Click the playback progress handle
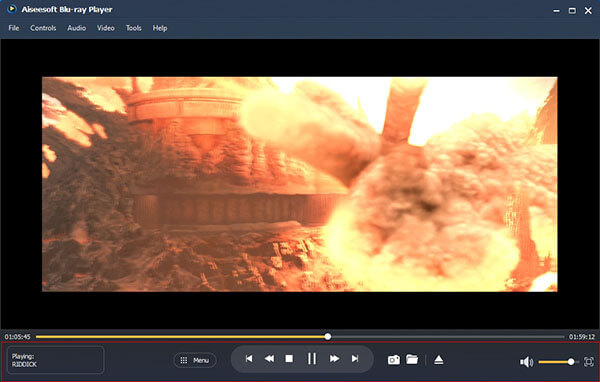Image resolution: width=600 pixels, height=382 pixels. click(x=328, y=337)
